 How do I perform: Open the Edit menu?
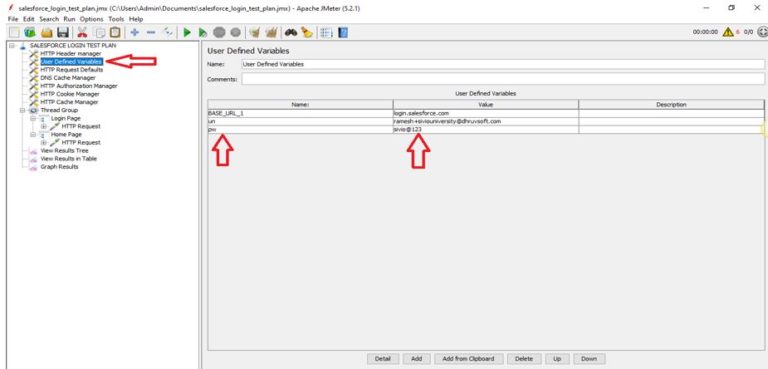point(28,19)
